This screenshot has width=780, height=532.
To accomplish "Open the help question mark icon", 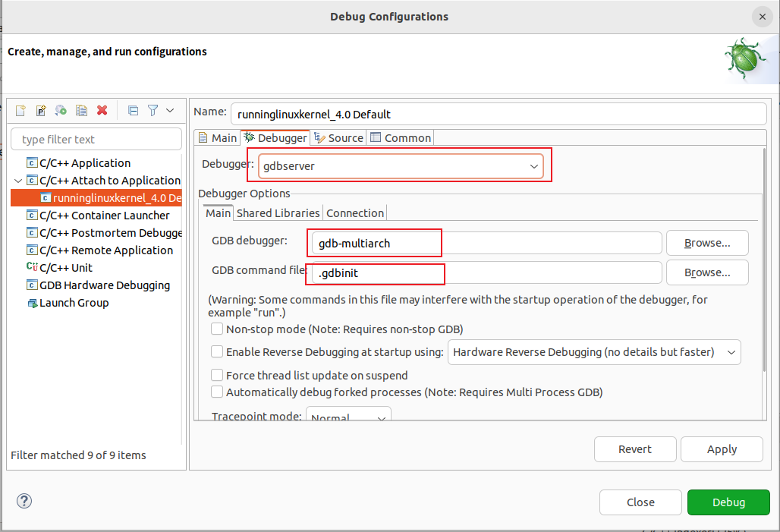I will click(24, 501).
